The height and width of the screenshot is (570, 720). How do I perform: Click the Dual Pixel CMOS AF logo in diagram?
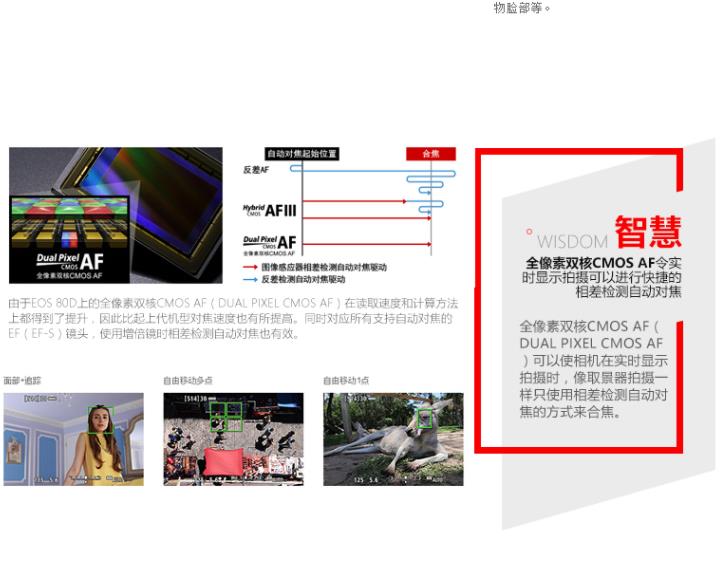pos(270,245)
